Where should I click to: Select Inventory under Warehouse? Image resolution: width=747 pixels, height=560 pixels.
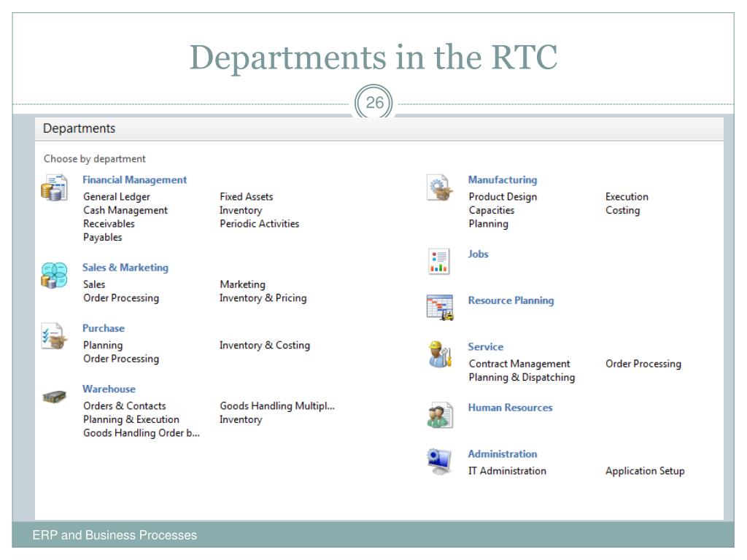241,419
